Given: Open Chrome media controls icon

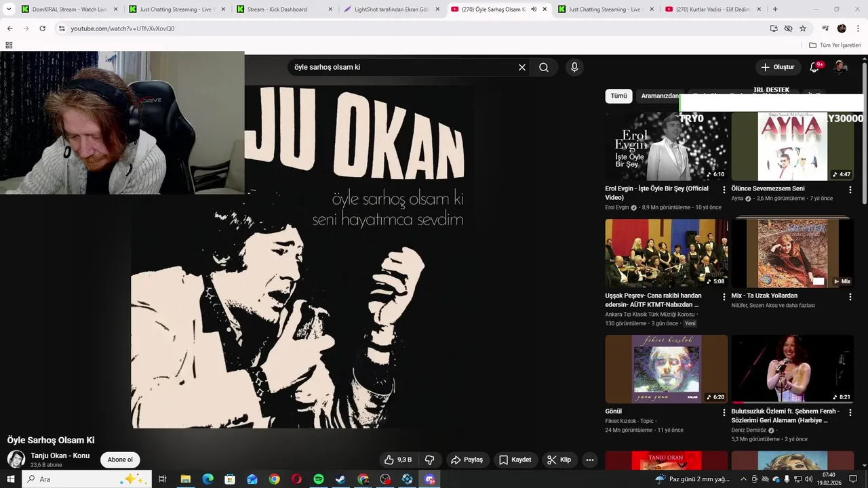Looking at the screenshot, I should [x=825, y=28].
